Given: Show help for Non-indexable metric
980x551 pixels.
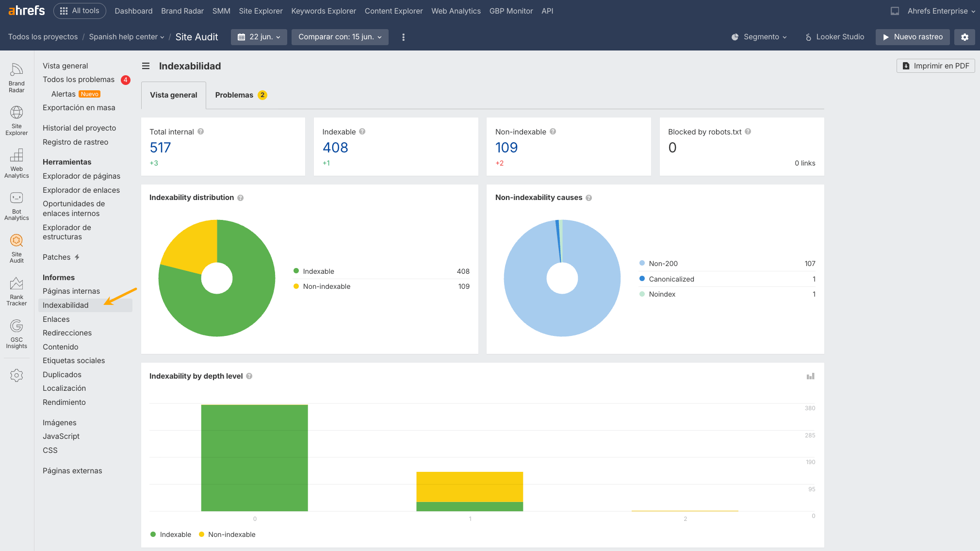Looking at the screenshot, I should click(x=553, y=132).
